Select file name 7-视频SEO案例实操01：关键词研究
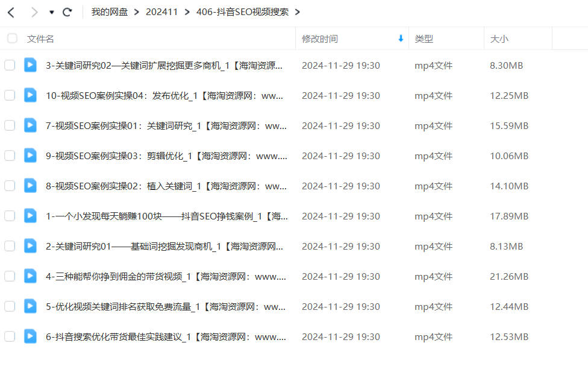 click(166, 126)
